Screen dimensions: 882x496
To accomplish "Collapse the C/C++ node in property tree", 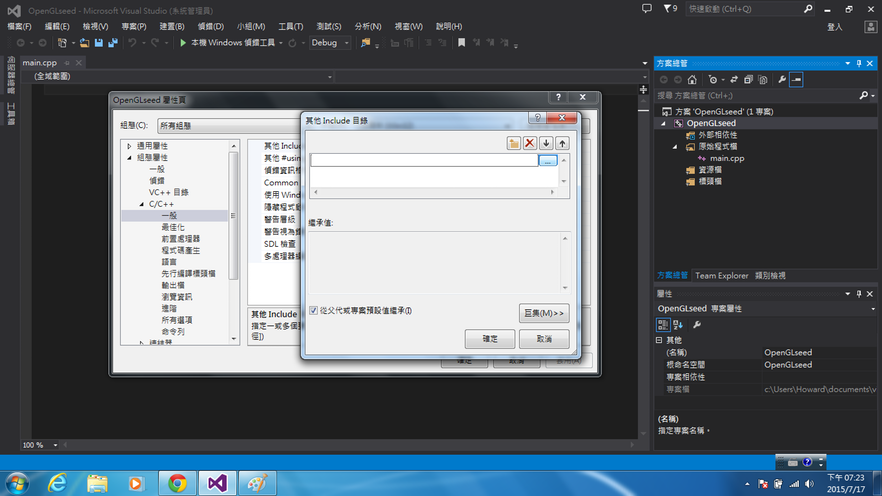I will click(x=141, y=204).
